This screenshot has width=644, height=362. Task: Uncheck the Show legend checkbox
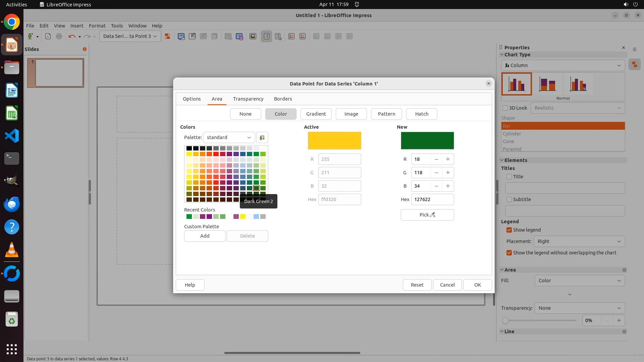click(509, 230)
